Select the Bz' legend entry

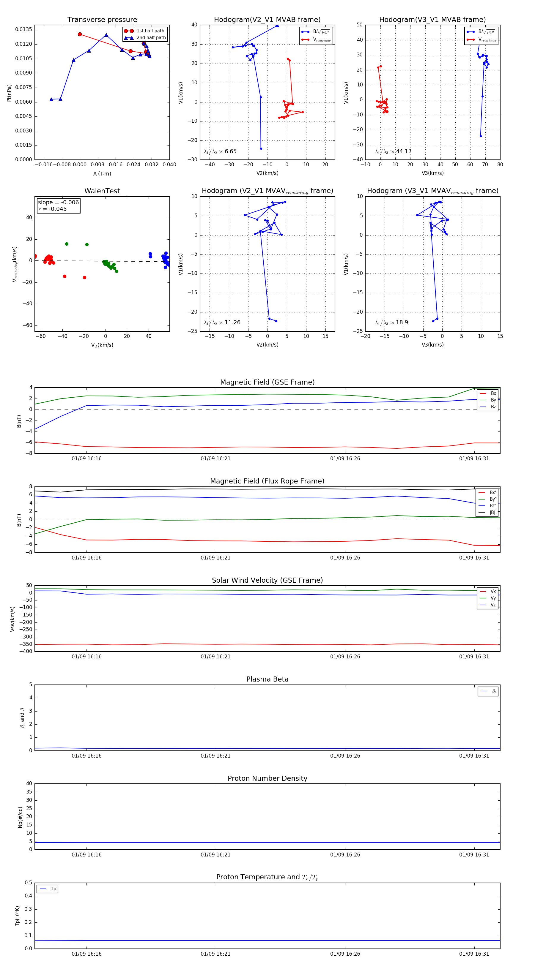(487, 506)
